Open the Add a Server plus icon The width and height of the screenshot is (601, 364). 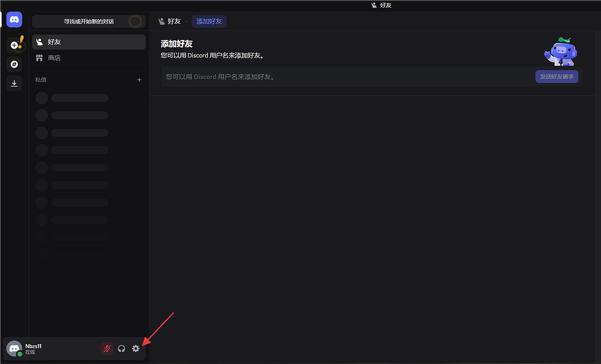coord(14,45)
